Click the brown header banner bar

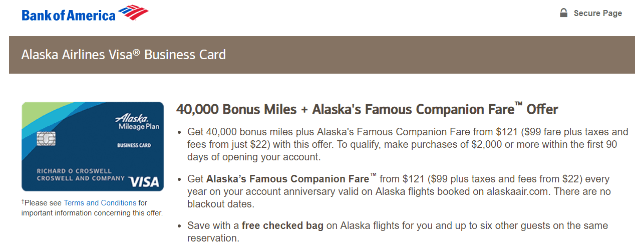322,55
